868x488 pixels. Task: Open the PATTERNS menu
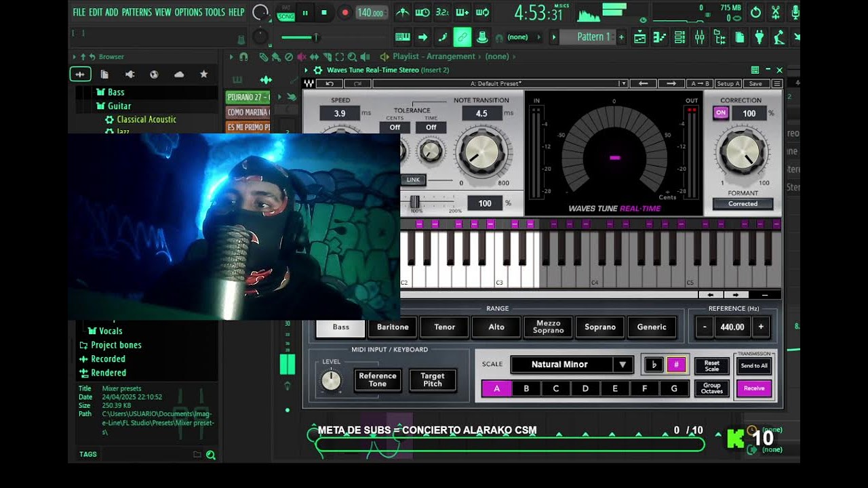pos(137,12)
